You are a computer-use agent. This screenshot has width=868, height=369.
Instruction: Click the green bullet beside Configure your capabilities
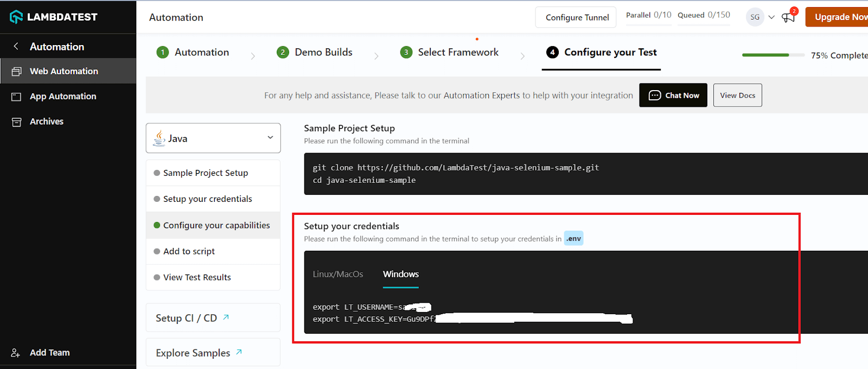pos(157,225)
